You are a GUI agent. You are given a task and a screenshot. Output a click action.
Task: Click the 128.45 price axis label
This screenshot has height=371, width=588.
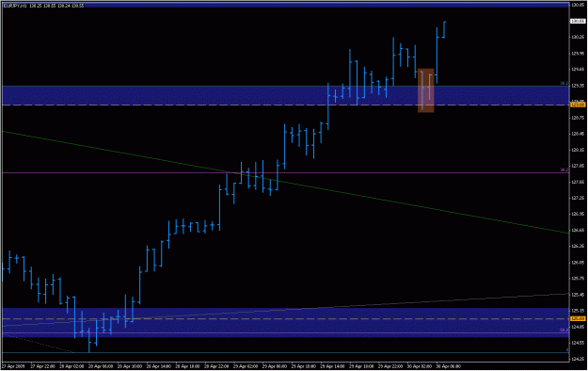coord(578,134)
